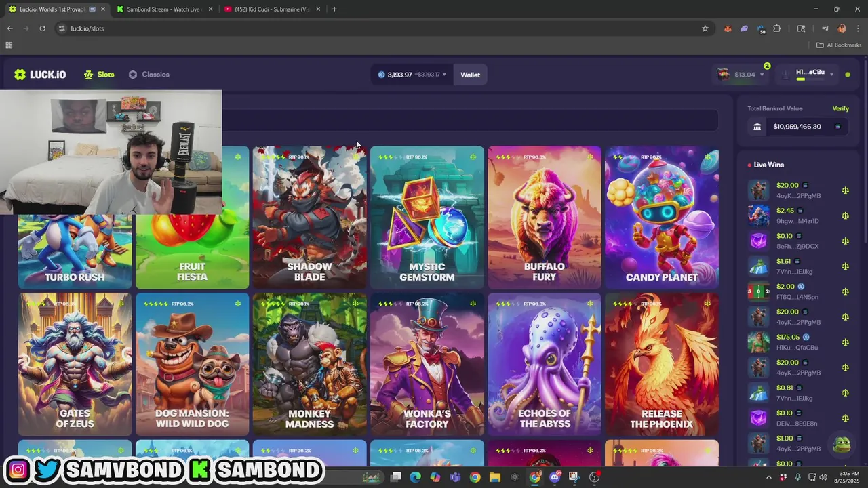Click provably-fair icon on Dog Mansion card
This screenshot has height=488, width=868.
coord(238,304)
